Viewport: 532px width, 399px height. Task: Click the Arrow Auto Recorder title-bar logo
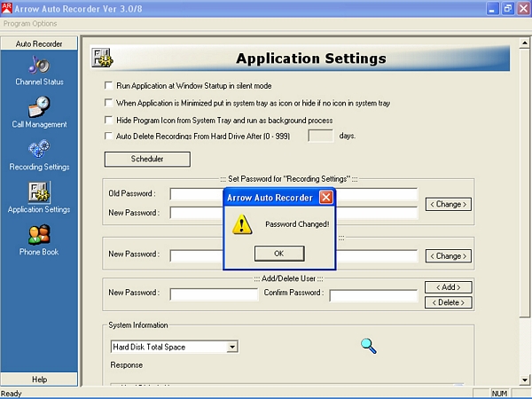click(x=6, y=9)
